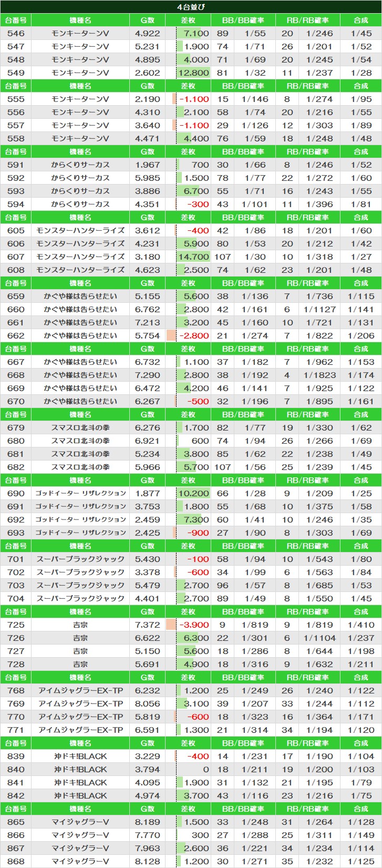The image size is (382, 868).
Task: Click the 4台並び title bar
Action: tap(191, 7)
